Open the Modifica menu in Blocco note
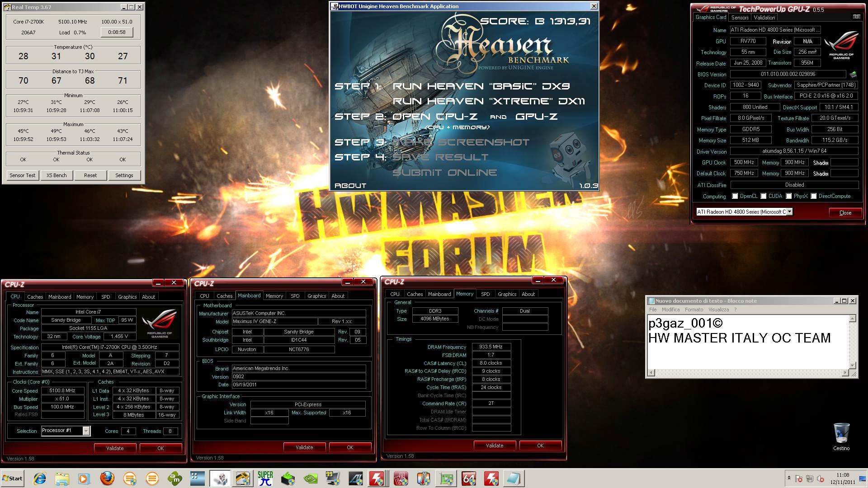The width and height of the screenshot is (868, 488). pos(670,310)
